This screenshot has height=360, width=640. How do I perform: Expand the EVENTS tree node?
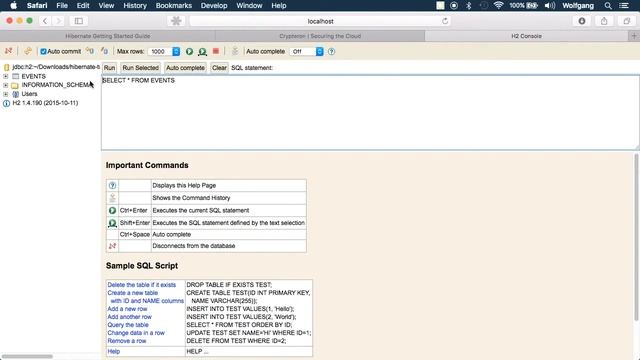pyautogui.click(x=6, y=76)
